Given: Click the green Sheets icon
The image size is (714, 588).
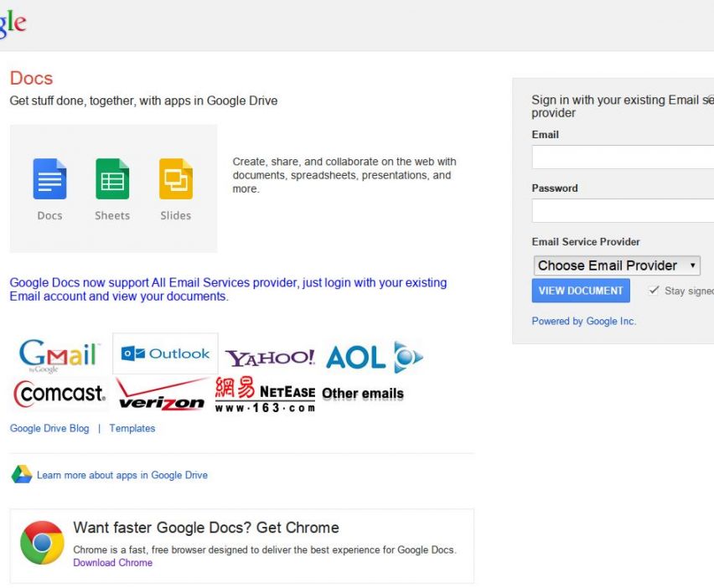Looking at the screenshot, I should (112, 178).
